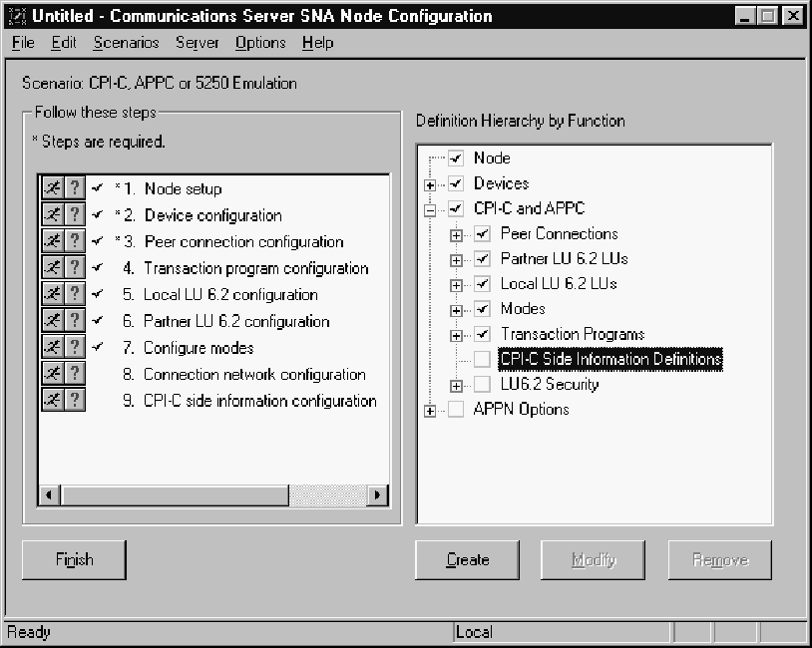This screenshot has width=812, height=648.
Task: Open help for Device configuration step
Action: coord(75,213)
